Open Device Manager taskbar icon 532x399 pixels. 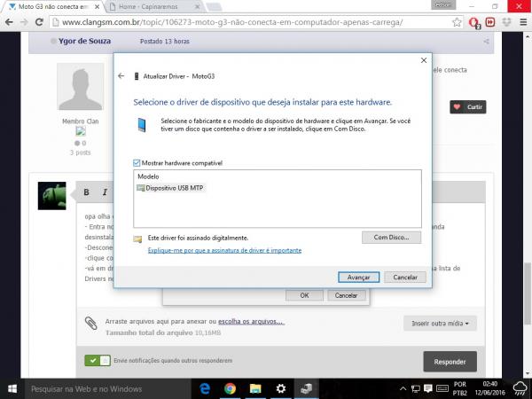point(306,389)
